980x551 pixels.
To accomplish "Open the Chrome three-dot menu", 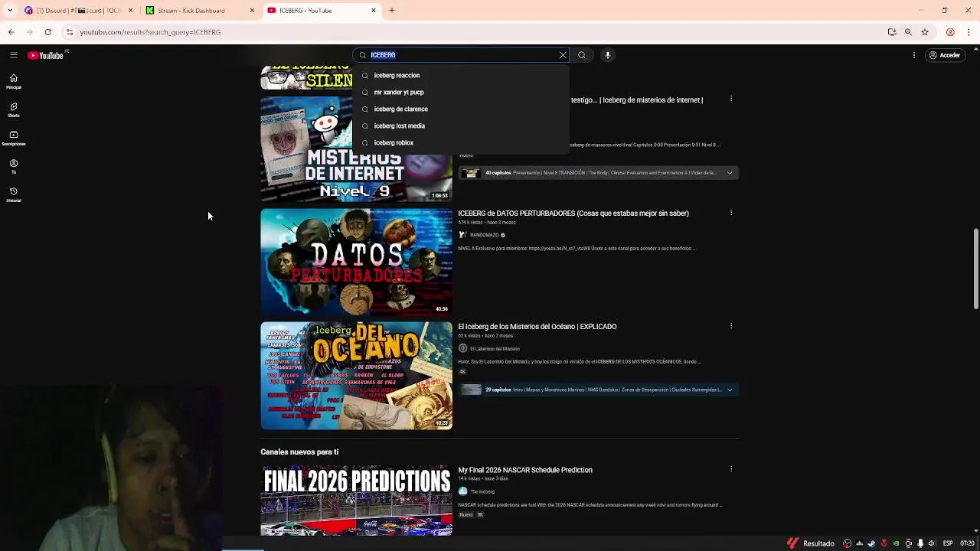I will pyautogui.click(x=968, y=32).
